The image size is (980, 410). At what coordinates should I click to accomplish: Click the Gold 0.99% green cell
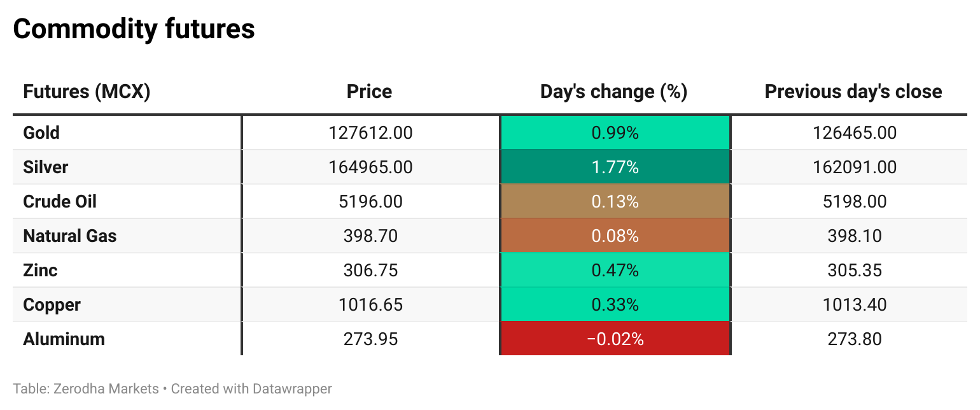click(615, 133)
